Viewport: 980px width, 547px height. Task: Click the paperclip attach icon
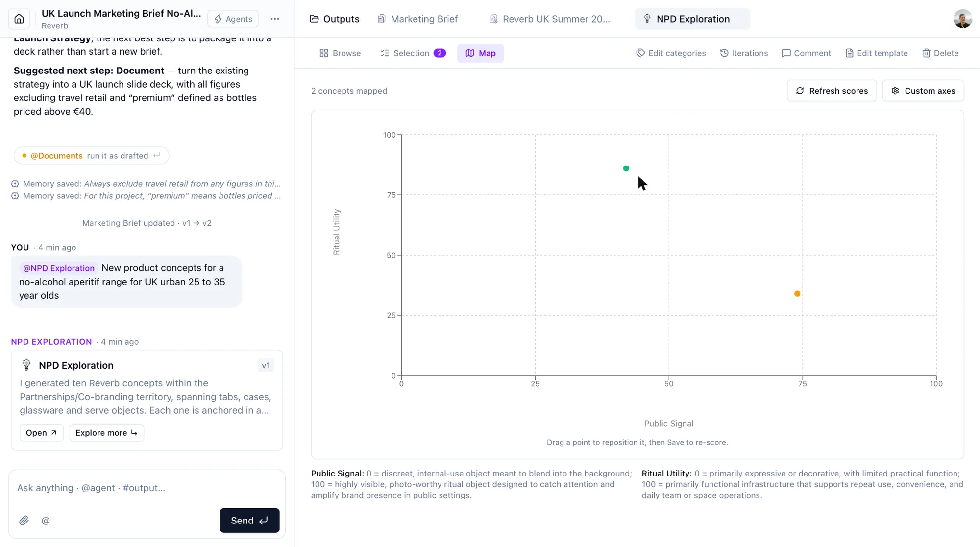tap(24, 521)
